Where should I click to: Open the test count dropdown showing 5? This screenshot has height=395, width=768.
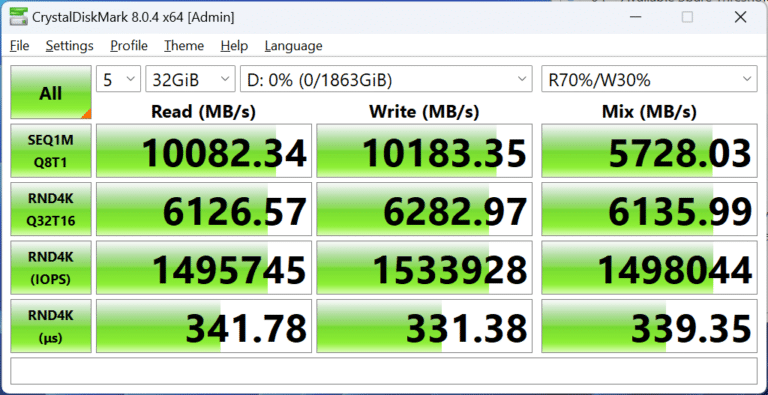point(119,79)
